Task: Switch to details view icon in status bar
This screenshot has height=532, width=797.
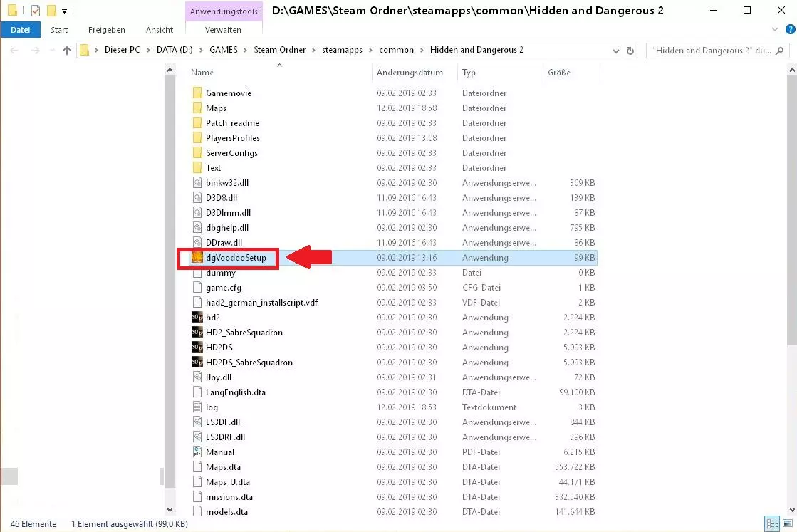Action: pos(772,523)
